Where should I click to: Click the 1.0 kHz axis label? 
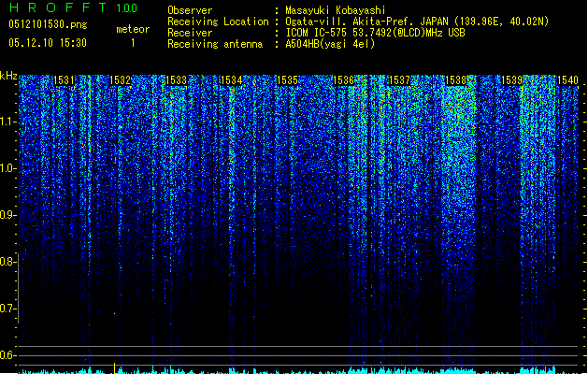coord(7,168)
